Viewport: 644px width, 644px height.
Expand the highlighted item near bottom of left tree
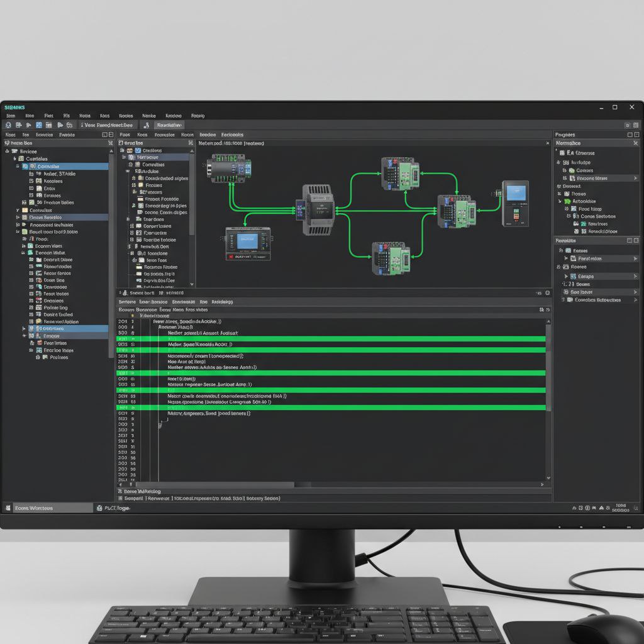[25, 328]
